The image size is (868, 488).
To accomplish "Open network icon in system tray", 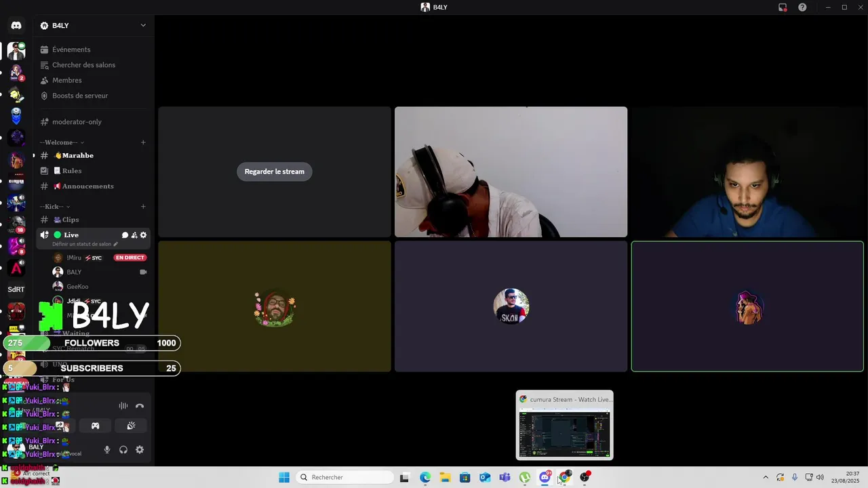I will [809, 477].
